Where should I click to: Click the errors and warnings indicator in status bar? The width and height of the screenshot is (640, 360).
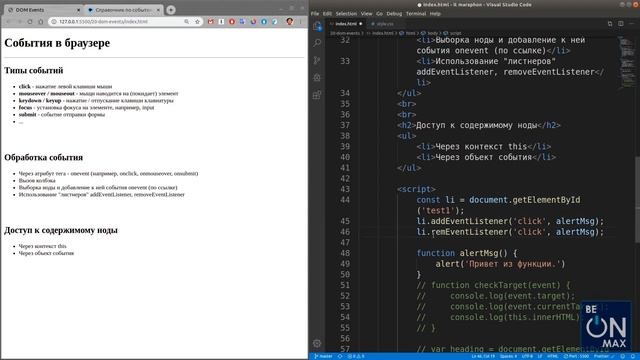point(356,356)
